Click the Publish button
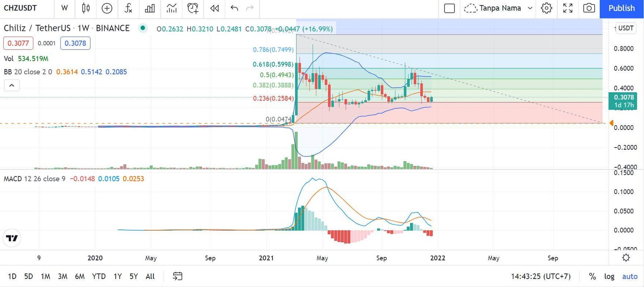 (x=621, y=8)
